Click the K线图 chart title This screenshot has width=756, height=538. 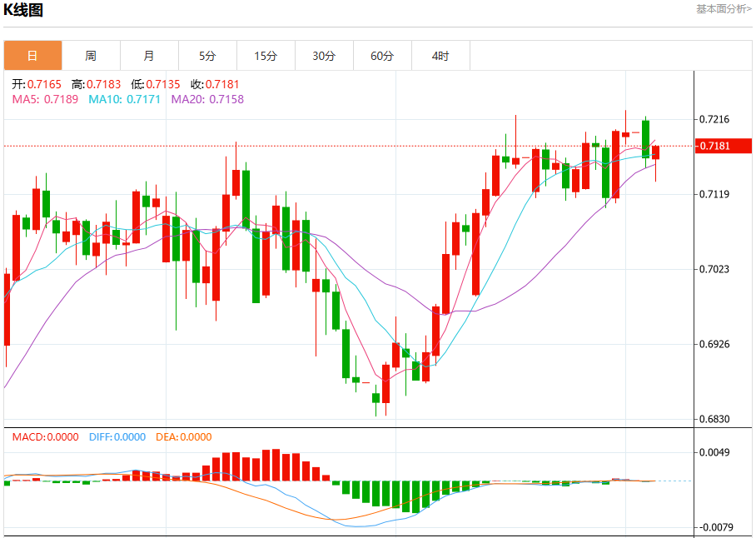click(23, 10)
